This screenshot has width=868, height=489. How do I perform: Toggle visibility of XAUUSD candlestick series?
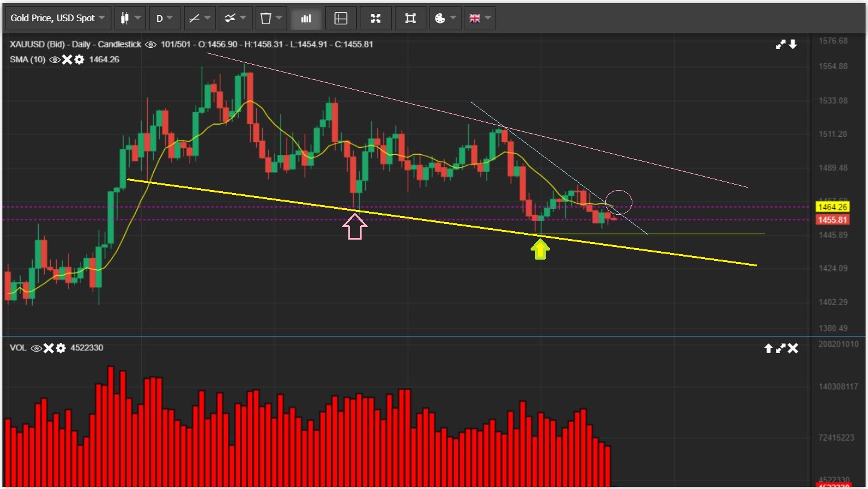(x=151, y=44)
